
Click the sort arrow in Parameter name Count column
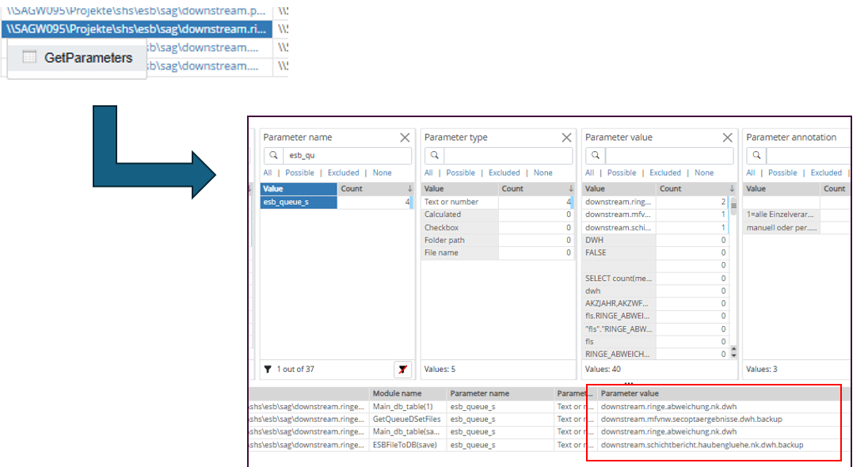409,189
